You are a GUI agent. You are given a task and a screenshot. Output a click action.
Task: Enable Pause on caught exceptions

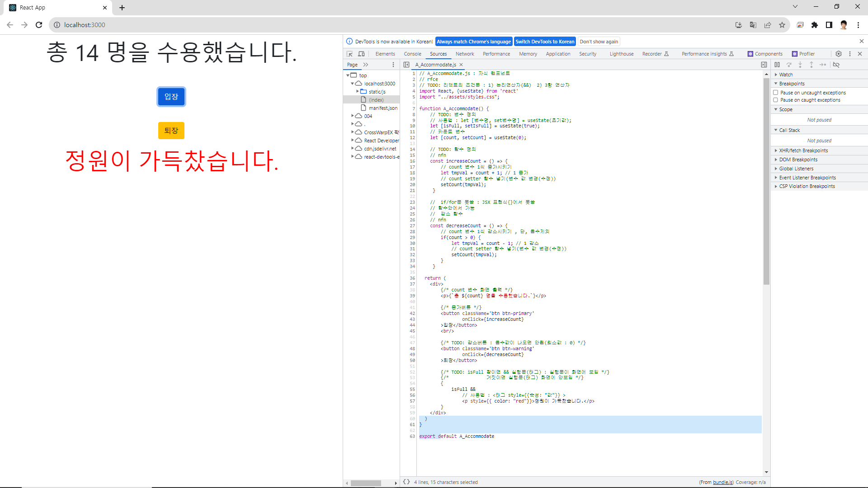point(776,100)
